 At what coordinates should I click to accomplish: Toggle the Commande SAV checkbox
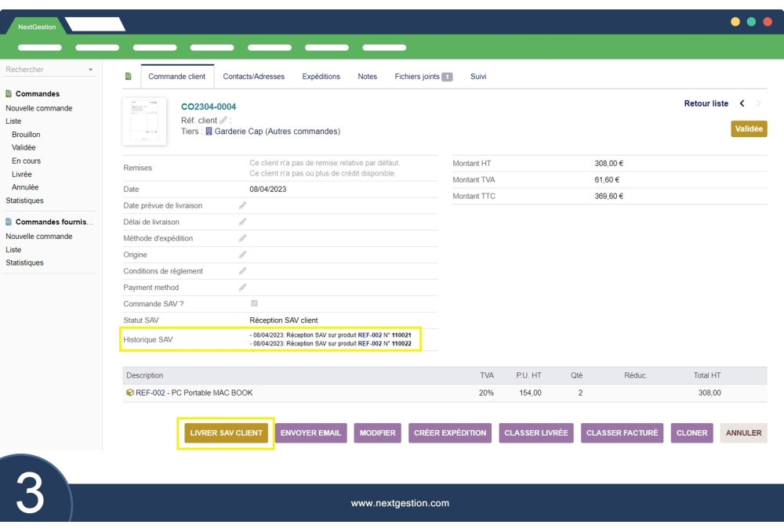point(254,303)
